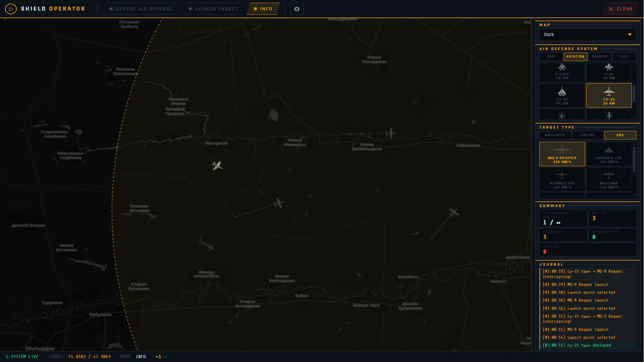Click the Yantikovo town label on map

[x=408, y=277]
